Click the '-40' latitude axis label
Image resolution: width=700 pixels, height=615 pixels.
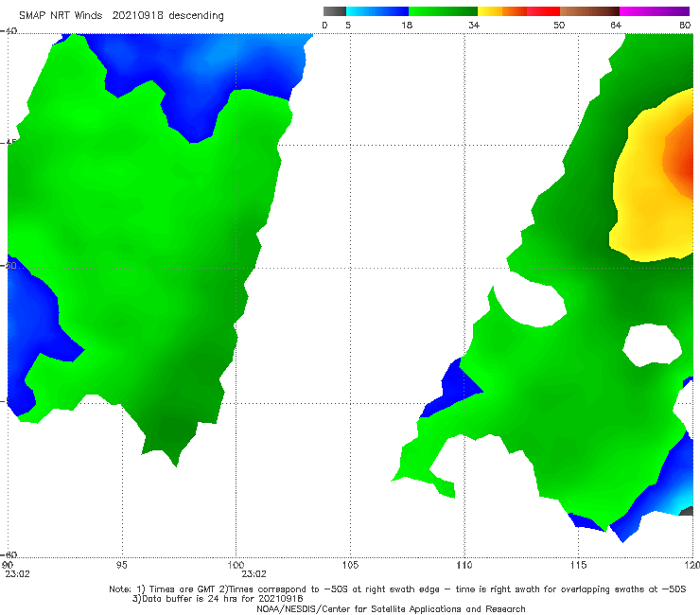(9, 31)
